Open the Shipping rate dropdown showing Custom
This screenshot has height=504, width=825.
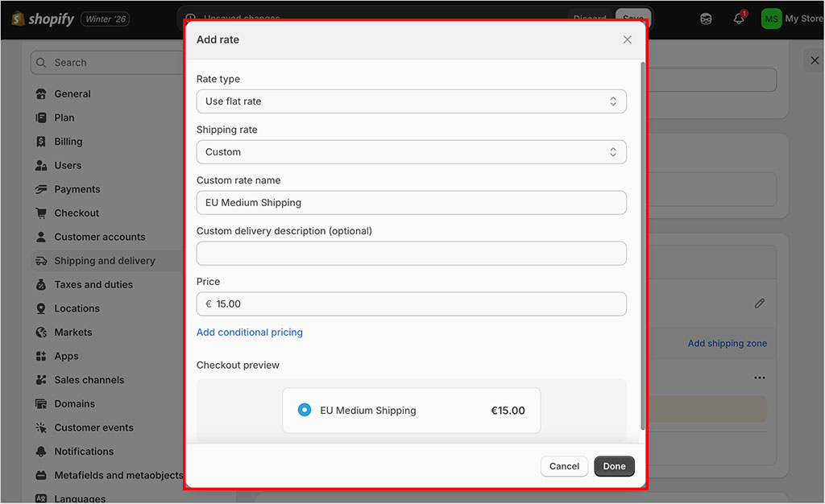click(x=411, y=152)
